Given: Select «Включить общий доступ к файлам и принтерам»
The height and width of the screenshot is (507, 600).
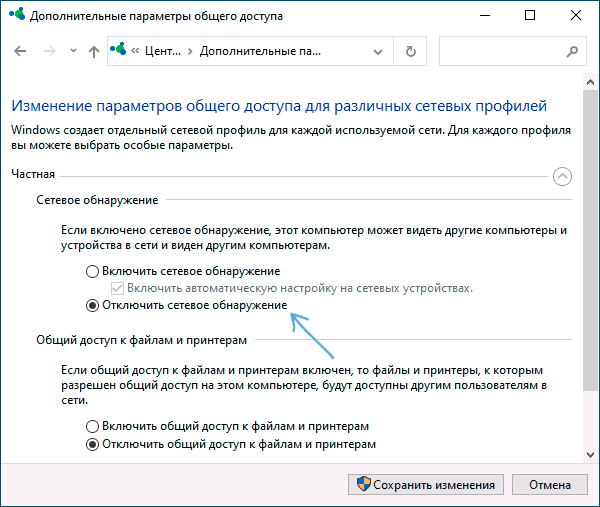Looking at the screenshot, I should [93, 426].
